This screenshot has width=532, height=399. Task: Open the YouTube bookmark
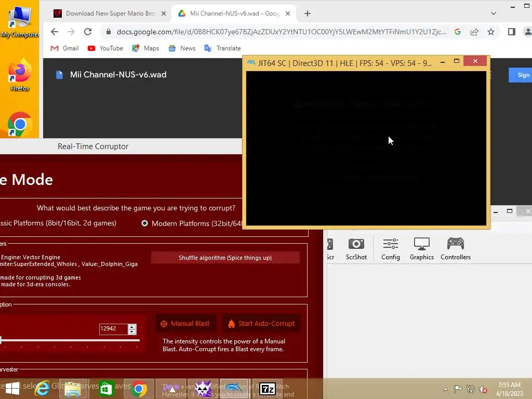tap(105, 48)
